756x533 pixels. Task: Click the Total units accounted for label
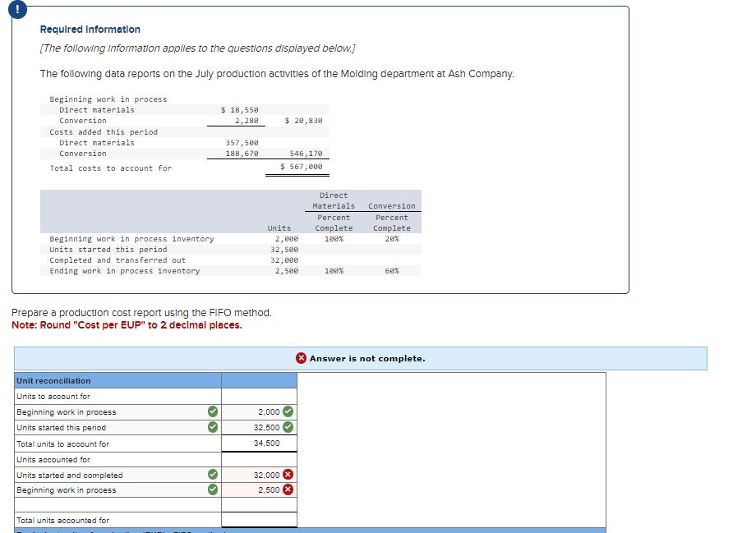(x=62, y=521)
